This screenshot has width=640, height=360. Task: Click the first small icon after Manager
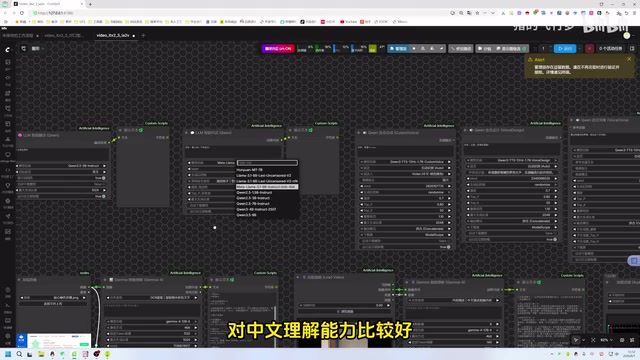[414, 49]
